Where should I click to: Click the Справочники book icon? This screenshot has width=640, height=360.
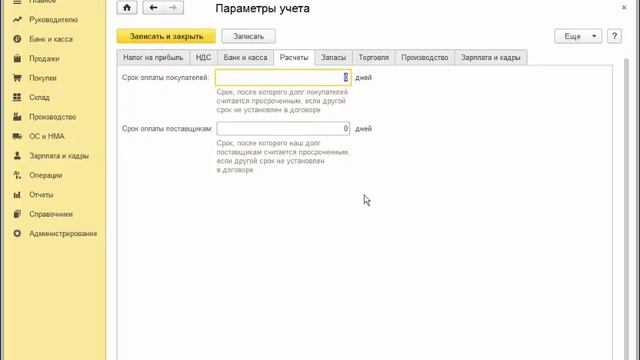[x=17, y=214]
